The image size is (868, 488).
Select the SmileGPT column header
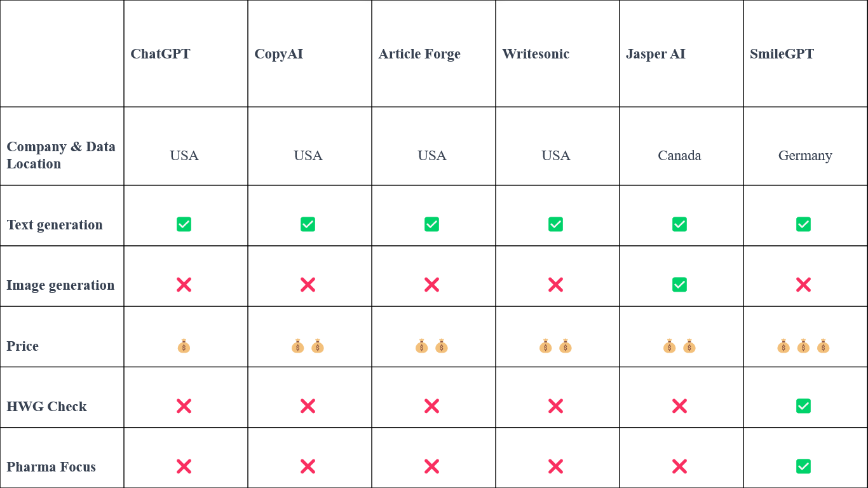pos(782,54)
